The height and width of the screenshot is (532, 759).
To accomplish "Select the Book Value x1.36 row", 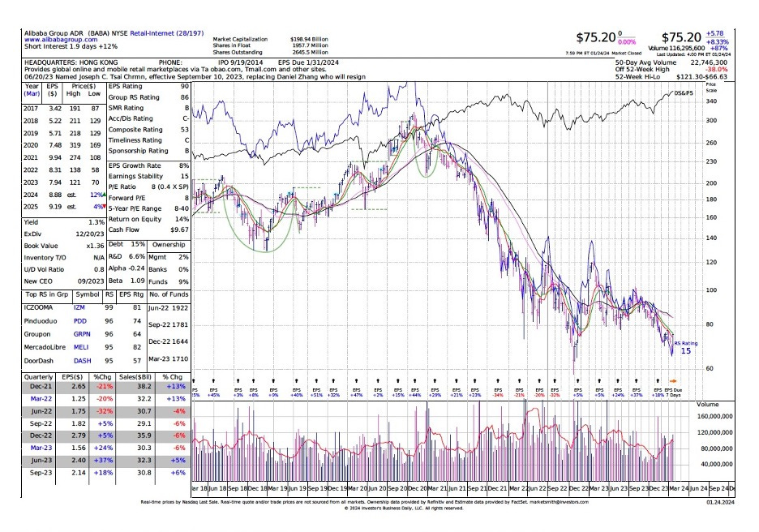I will pos(64,246).
